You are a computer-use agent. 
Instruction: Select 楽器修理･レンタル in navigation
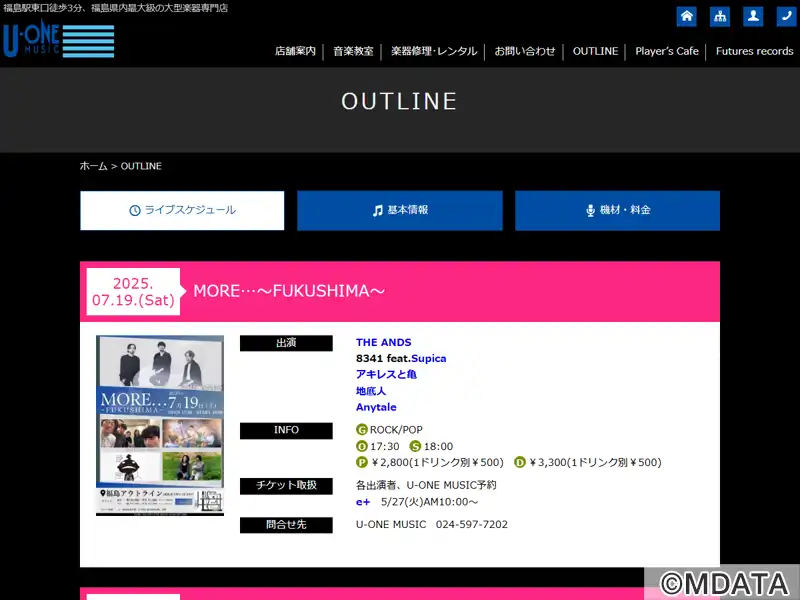434,51
